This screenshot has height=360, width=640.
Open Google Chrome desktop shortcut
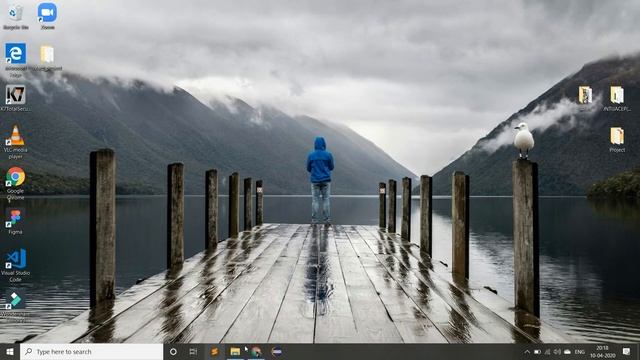tap(16, 183)
